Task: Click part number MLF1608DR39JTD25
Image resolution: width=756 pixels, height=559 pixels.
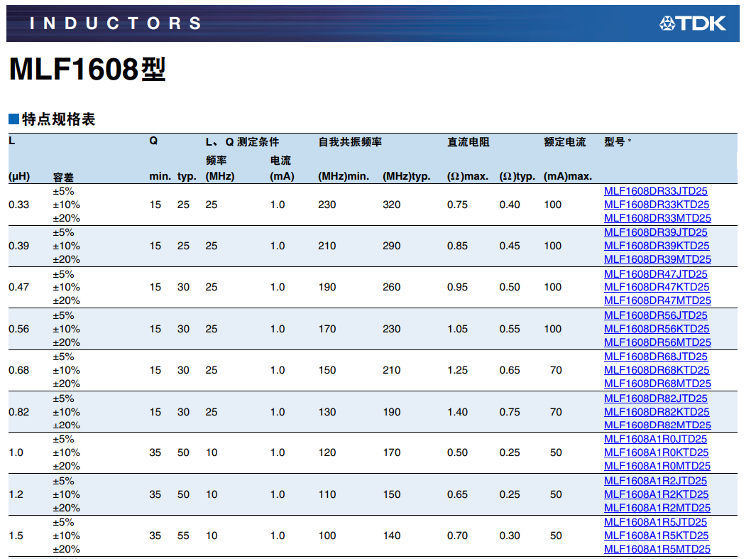Action: click(x=656, y=232)
